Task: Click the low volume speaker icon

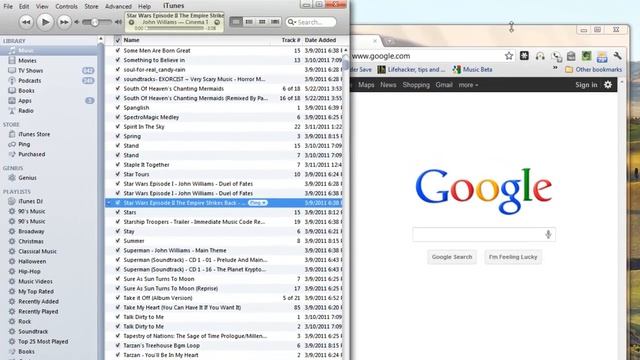Action: pyautogui.click(x=77, y=22)
